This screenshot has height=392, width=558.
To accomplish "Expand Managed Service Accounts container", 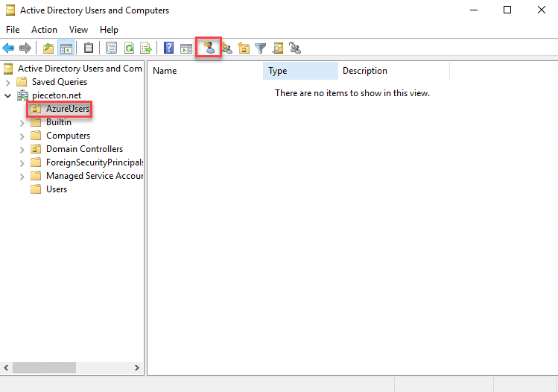I will (x=22, y=177).
